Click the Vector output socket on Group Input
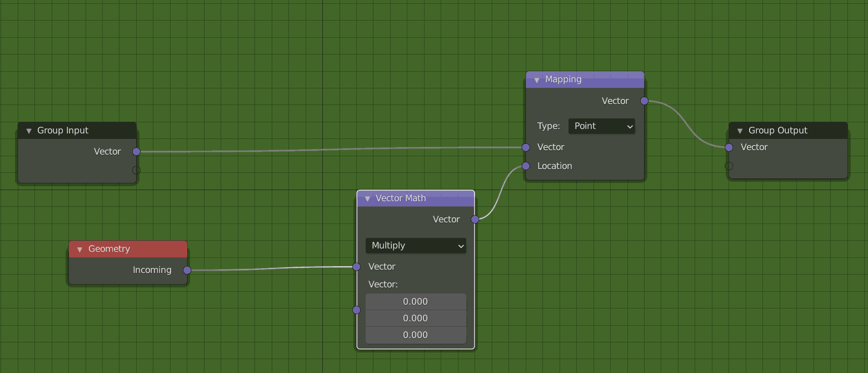This screenshot has width=868, height=373. pyautogui.click(x=136, y=151)
